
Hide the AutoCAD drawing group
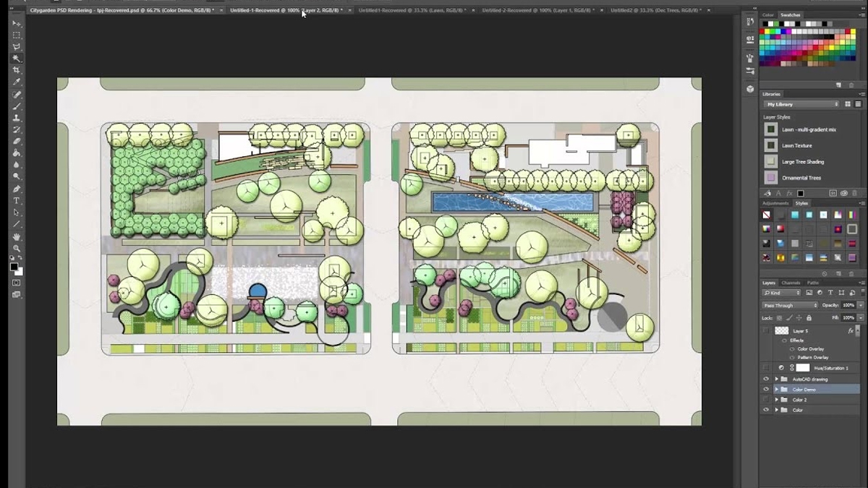click(766, 378)
